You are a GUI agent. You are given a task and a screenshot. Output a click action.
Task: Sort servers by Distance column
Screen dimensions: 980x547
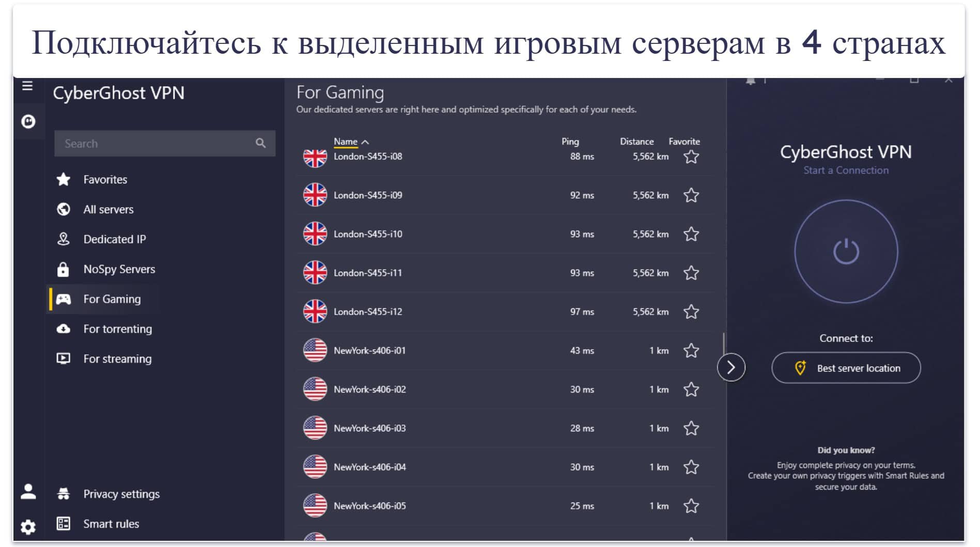(636, 142)
